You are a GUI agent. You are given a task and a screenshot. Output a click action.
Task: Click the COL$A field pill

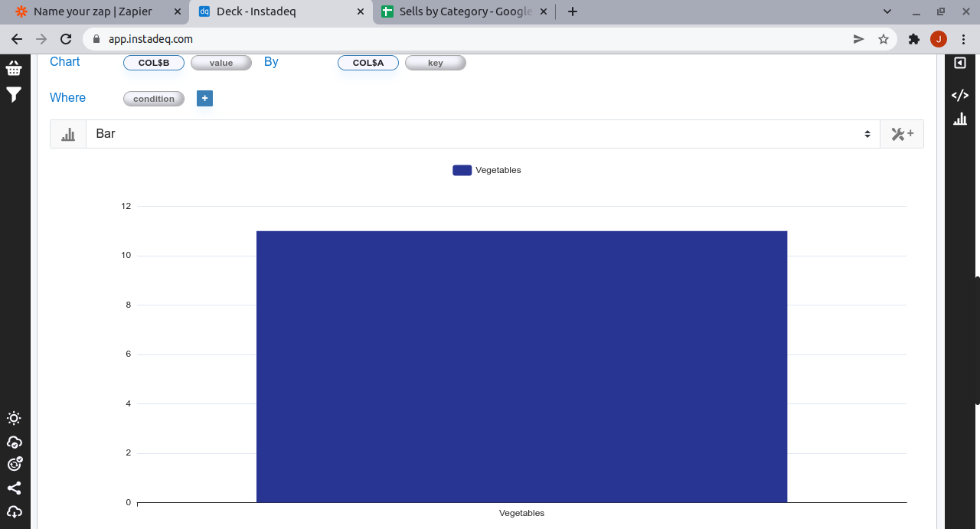tap(368, 63)
